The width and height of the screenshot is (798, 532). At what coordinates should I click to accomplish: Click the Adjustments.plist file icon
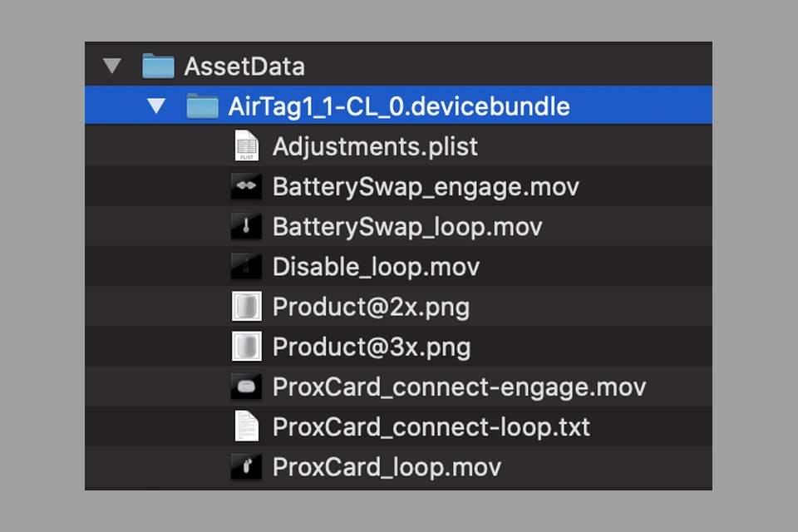[x=246, y=145]
